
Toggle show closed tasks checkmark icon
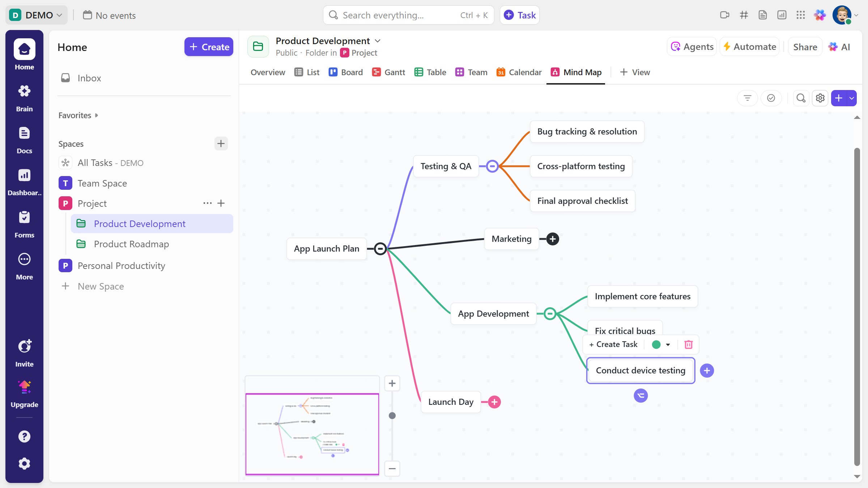click(x=771, y=98)
